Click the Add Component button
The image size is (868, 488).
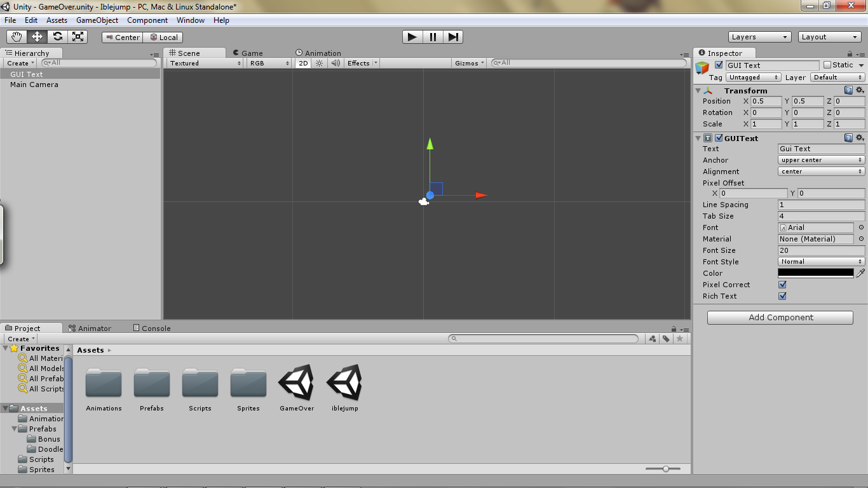pyautogui.click(x=780, y=318)
